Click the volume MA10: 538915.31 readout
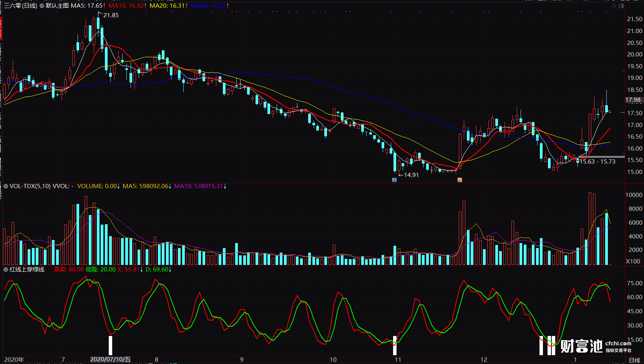Screen dimensions: 644x364 [x=200, y=186]
